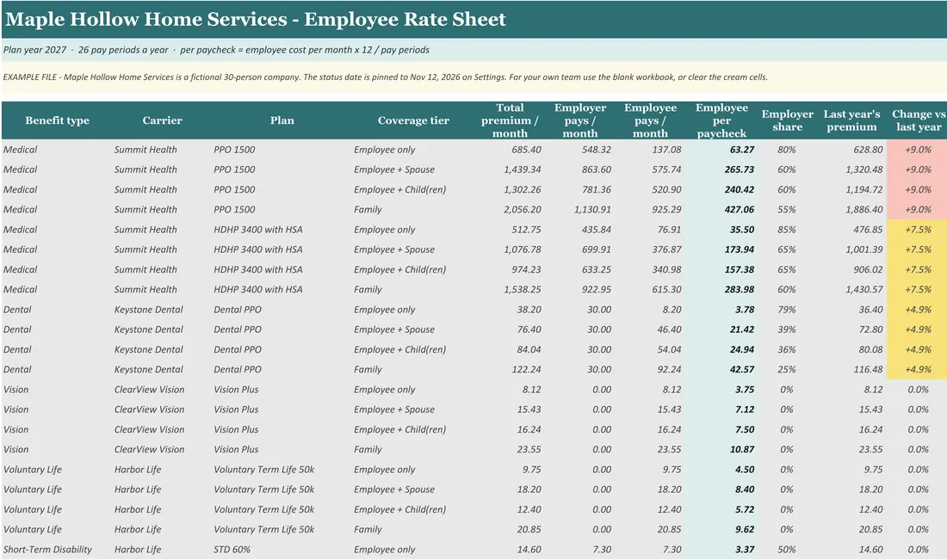Click per paycheck value 427.06

(x=740, y=209)
